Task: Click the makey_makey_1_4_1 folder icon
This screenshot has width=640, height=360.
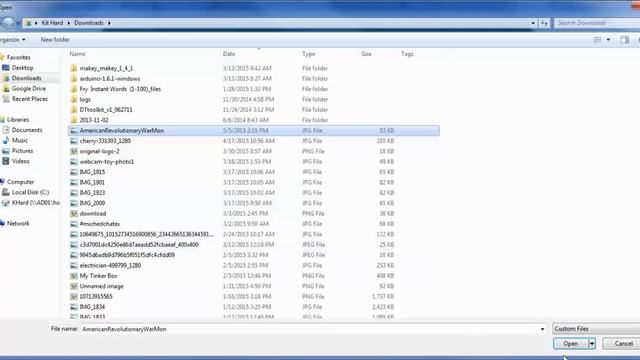Action: [73, 68]
